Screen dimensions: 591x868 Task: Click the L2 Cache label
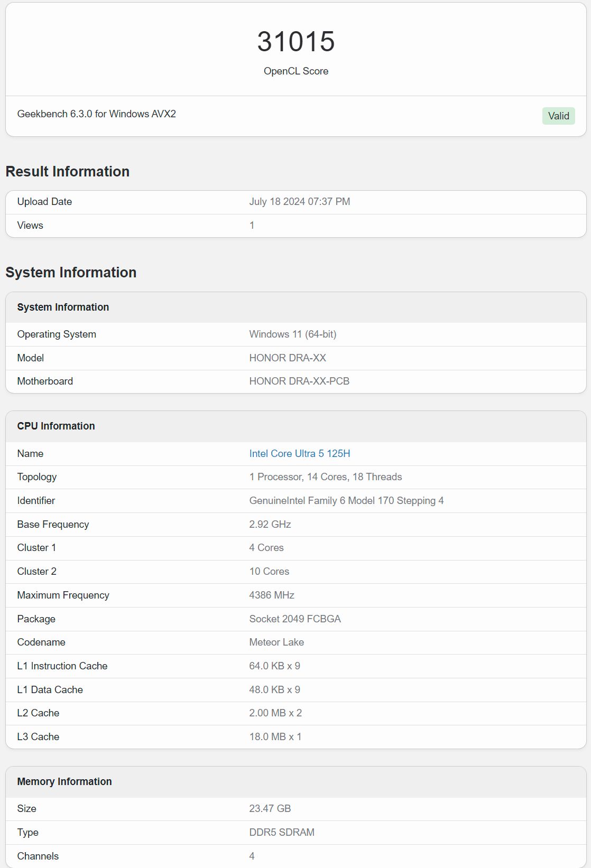click(38, 713)
